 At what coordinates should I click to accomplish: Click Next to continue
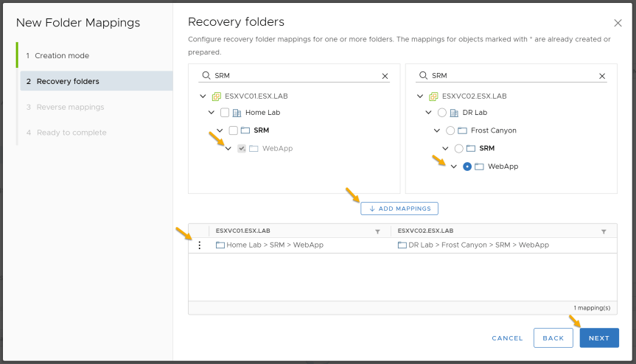[599, 337]
